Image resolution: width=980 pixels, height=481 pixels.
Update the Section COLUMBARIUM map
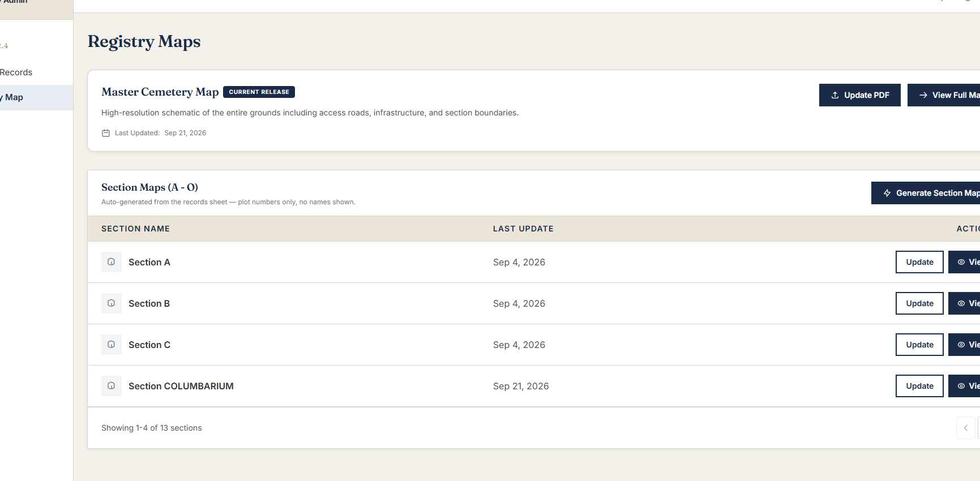(919, 386)
